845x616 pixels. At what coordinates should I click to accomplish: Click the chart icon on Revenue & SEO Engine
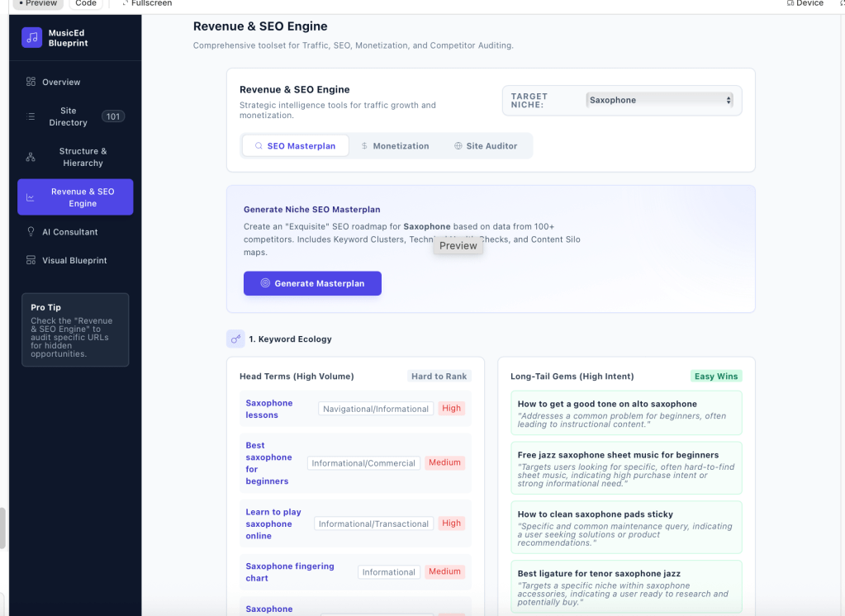click(31, 197)
